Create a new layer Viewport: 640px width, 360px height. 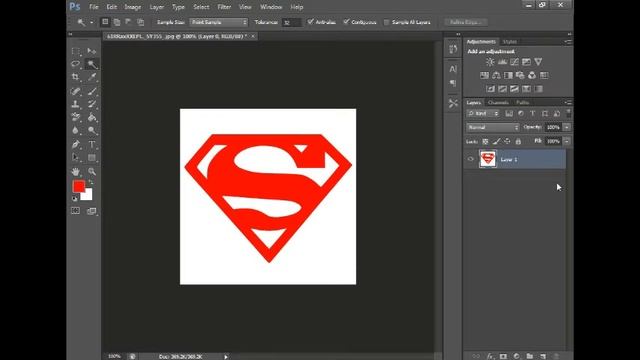(x=543, y=356)
